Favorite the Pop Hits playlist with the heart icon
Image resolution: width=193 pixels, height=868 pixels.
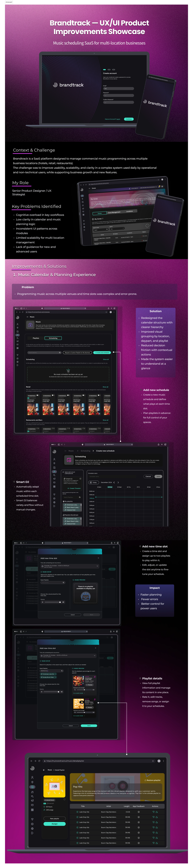tap(64, 799)
